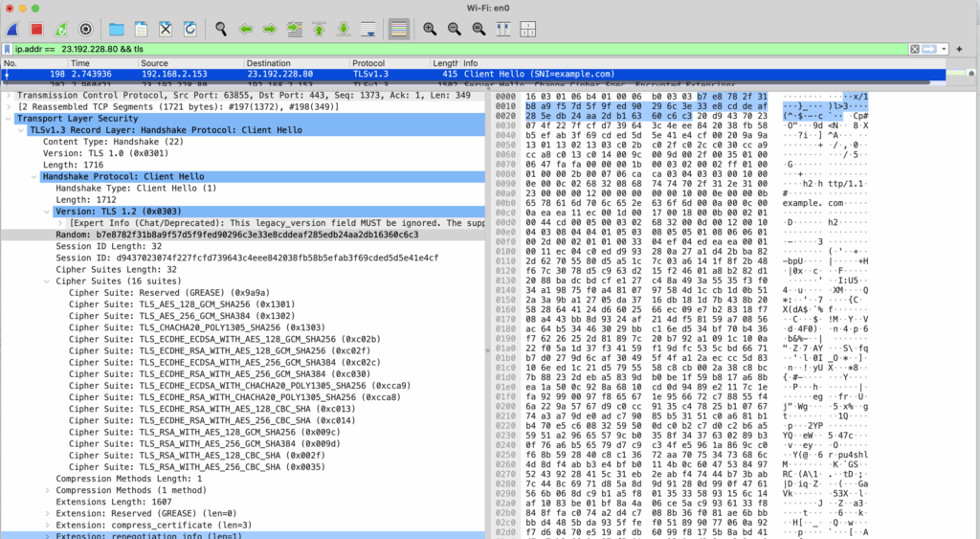The width and height of the screenshot is (980, 539).
Task: Sort by the No. column header
Action: 33,63
